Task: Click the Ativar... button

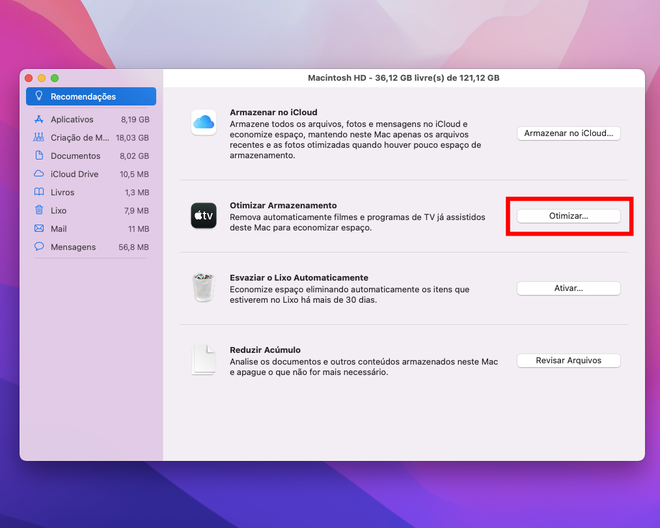Action: (x=568, y=288)
